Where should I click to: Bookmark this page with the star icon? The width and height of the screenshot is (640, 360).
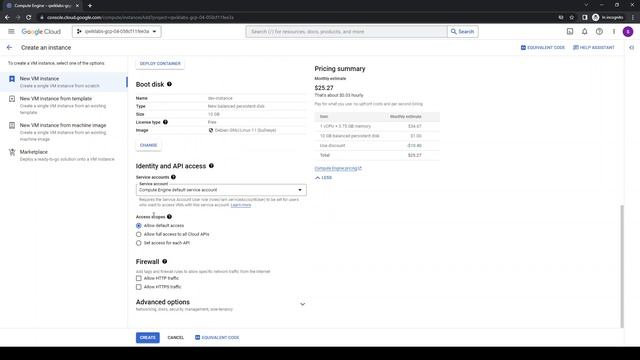571,18
